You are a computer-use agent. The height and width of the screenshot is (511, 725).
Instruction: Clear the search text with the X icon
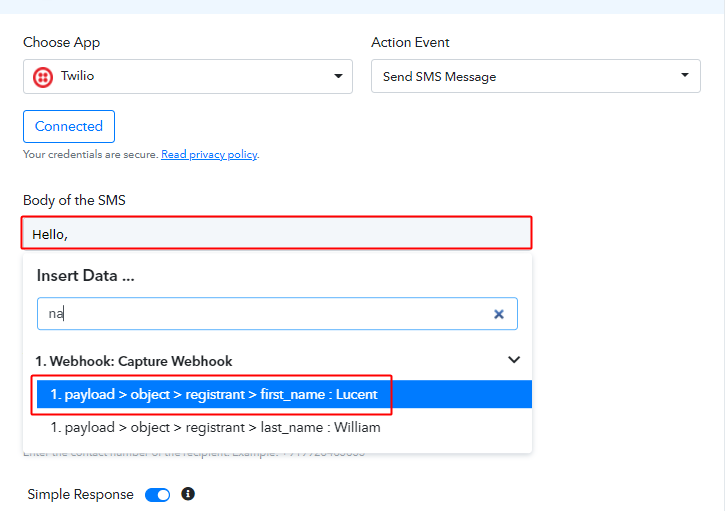(499, 314)
